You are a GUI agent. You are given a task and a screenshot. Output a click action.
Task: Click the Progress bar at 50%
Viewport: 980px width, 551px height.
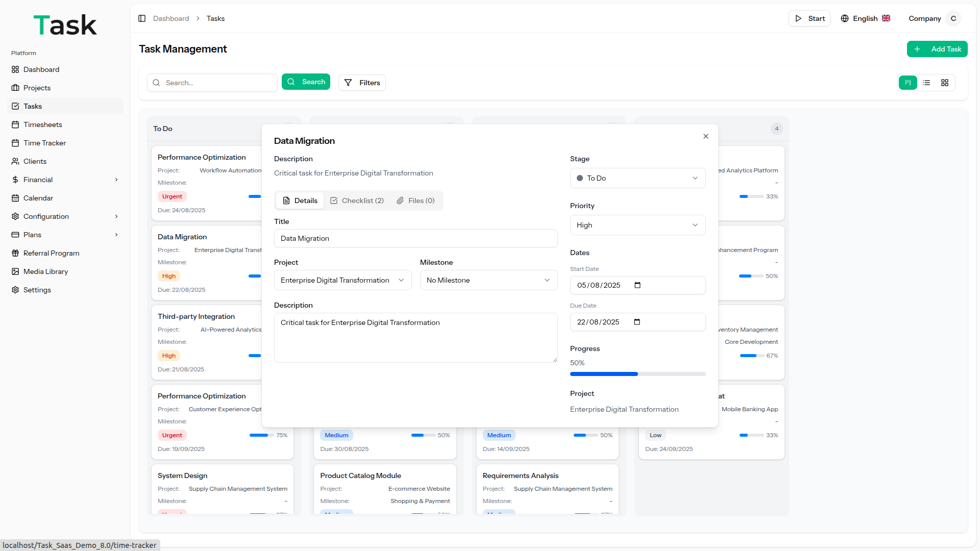(638, 374)
